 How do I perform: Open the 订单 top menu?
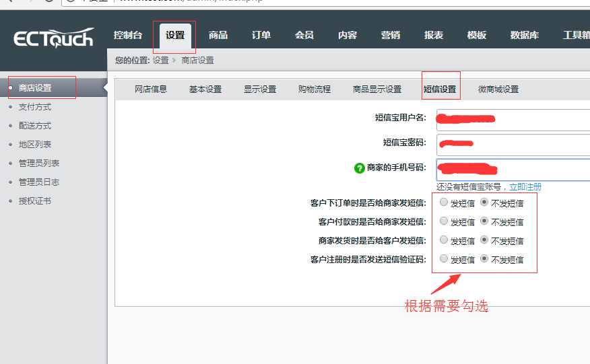(261, 35)
